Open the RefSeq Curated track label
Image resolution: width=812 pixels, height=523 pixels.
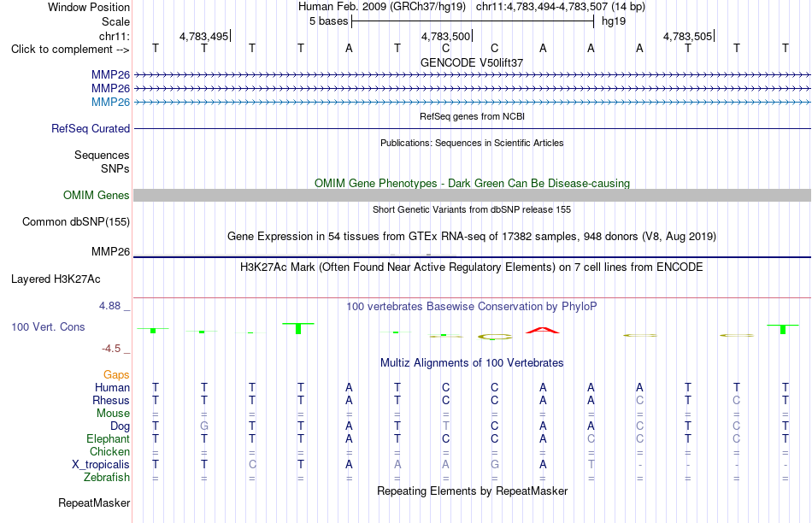pos(91,128)
